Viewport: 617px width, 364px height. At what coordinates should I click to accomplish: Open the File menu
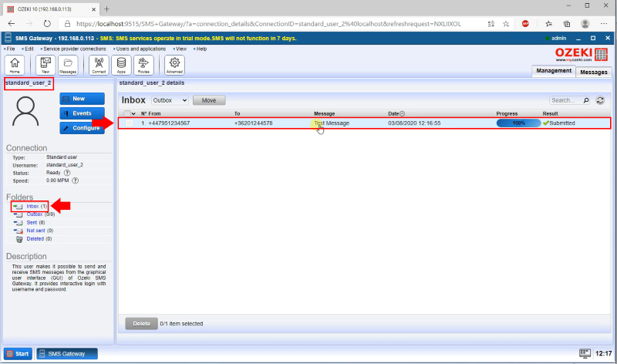tap(9, 49)
